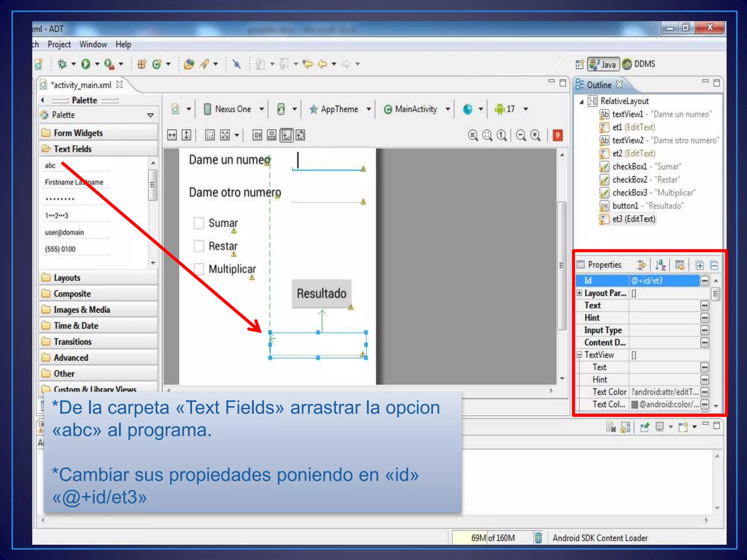Click the Zoom to 100% icon

502,135
